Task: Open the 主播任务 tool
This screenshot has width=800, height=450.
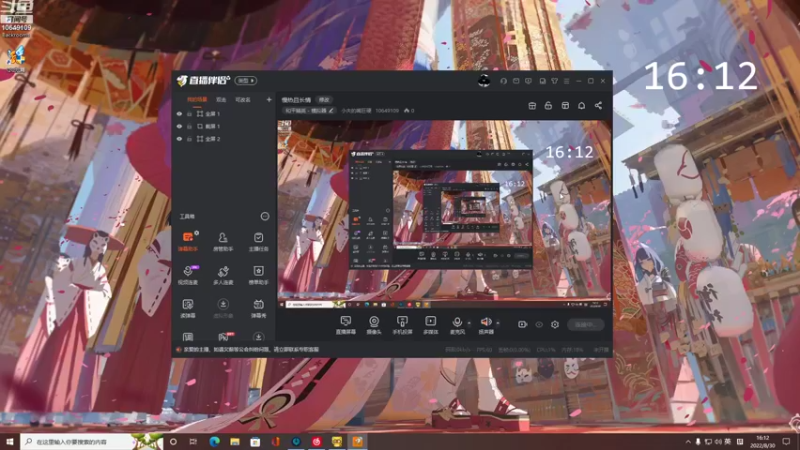Action: 258,241
